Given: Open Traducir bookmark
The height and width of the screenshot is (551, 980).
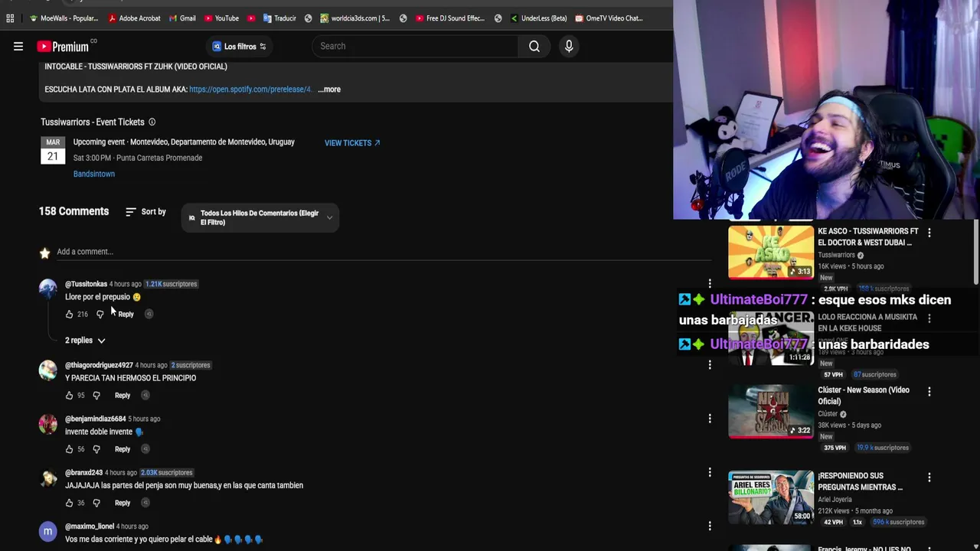Looking at the screenshot, I should 279,18.
